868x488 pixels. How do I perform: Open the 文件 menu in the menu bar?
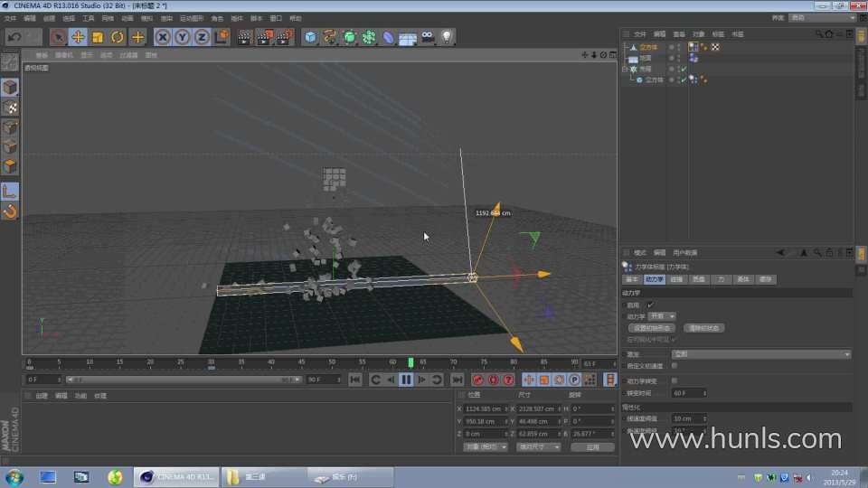[x=10, y=18]
